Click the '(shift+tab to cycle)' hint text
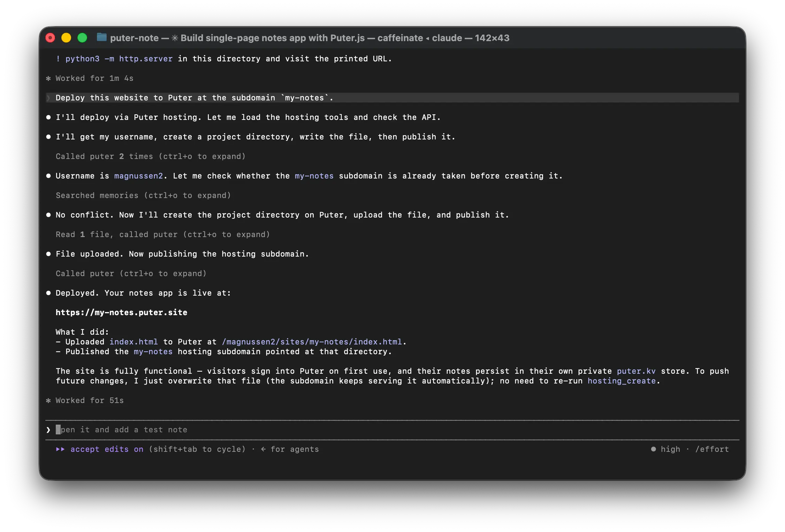 coord(197,449)
